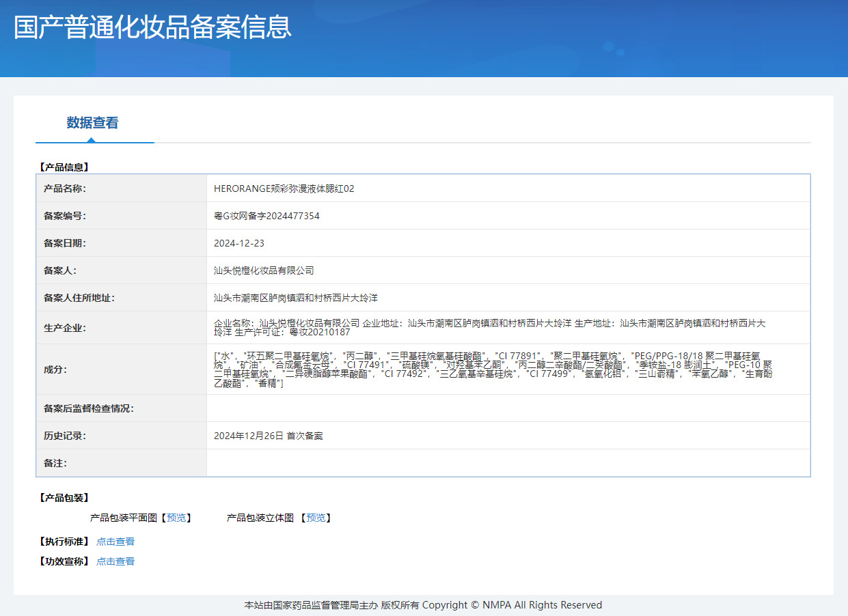
Task: Click the 成分 row label
Action: pos(55,369)
